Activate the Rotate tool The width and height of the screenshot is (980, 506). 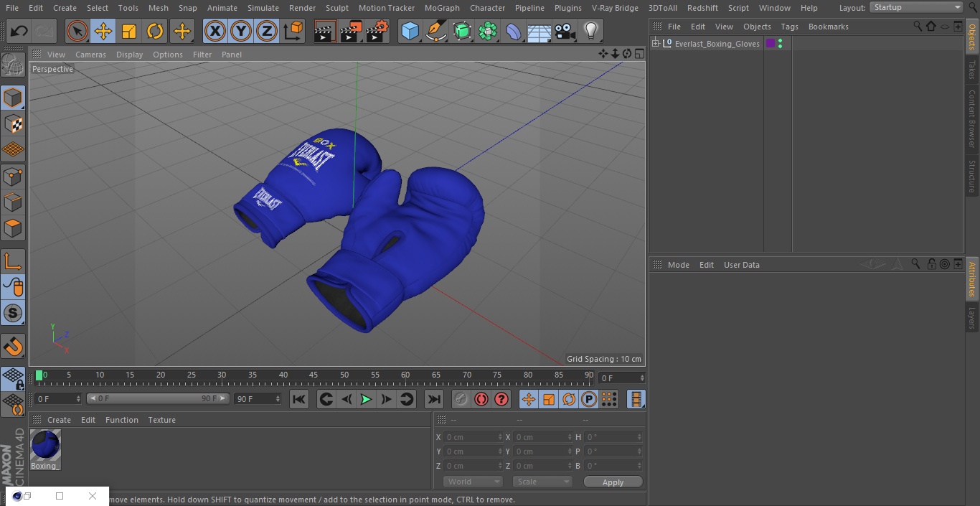[155, 31]
